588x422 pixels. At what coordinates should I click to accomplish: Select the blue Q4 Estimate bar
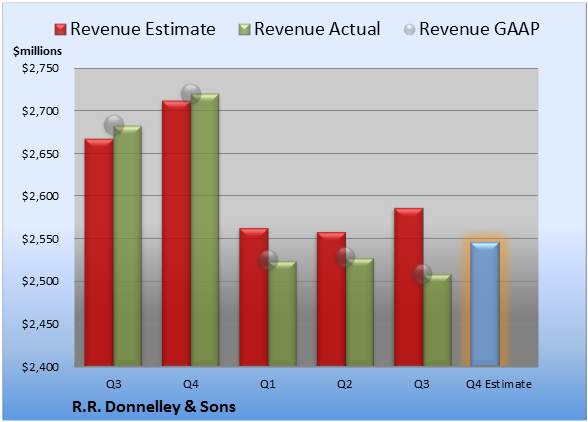[x=485, y=304]
